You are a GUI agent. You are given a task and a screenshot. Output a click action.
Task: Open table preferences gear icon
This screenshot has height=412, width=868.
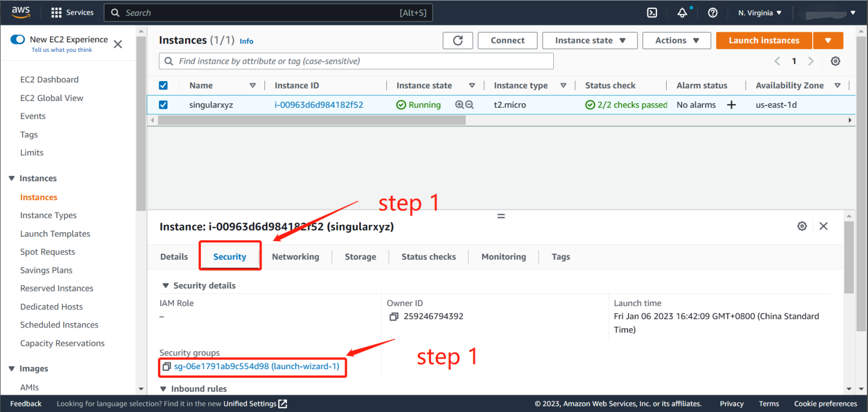tap(835, 61)
